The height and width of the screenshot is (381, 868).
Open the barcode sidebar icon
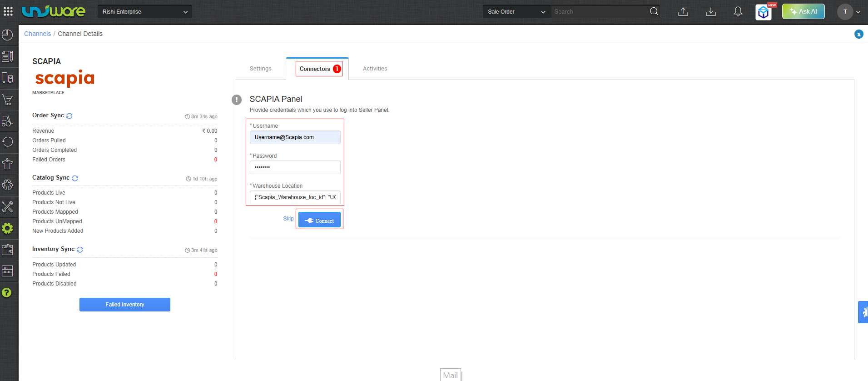[x=8, y=271]
